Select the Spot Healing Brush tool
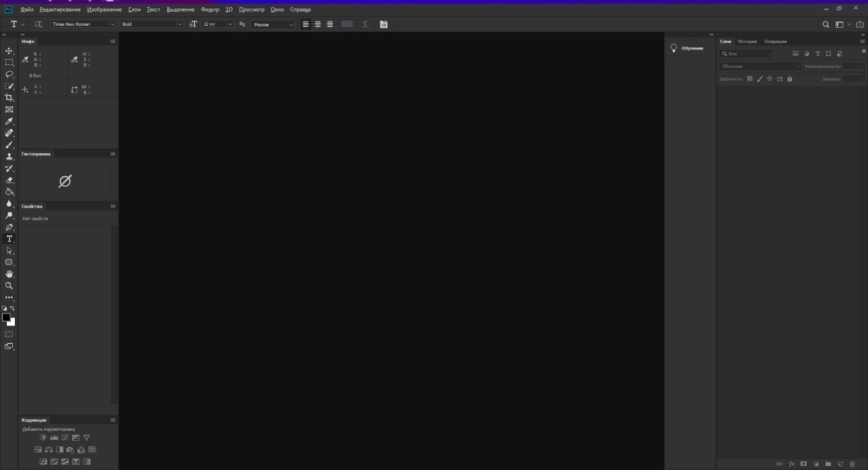Viewport: 868px width, 470px height. (x=9, y=133)
